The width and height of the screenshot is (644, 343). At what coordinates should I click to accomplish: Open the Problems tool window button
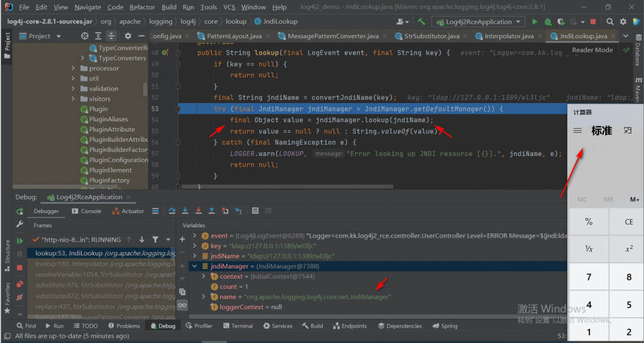coord(125,326)
